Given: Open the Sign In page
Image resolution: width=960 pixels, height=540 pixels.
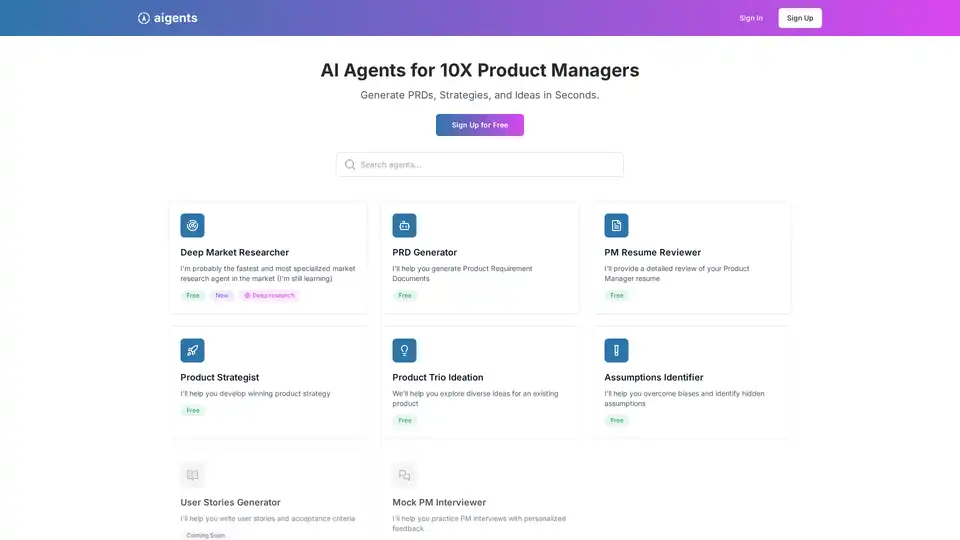Looking at the screenshot, I should tap(750, 18).
